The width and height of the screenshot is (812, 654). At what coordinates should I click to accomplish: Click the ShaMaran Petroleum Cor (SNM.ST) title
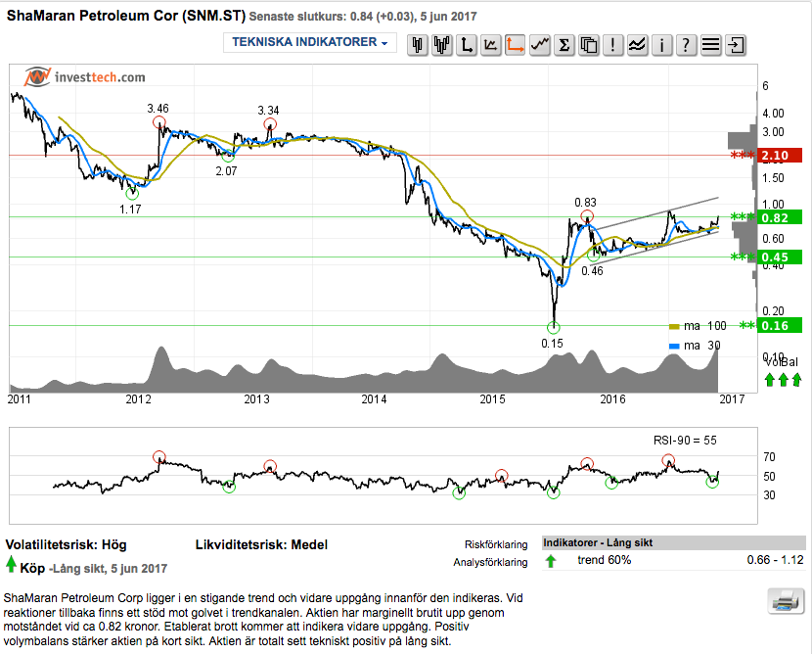click(x=126, y=16)
